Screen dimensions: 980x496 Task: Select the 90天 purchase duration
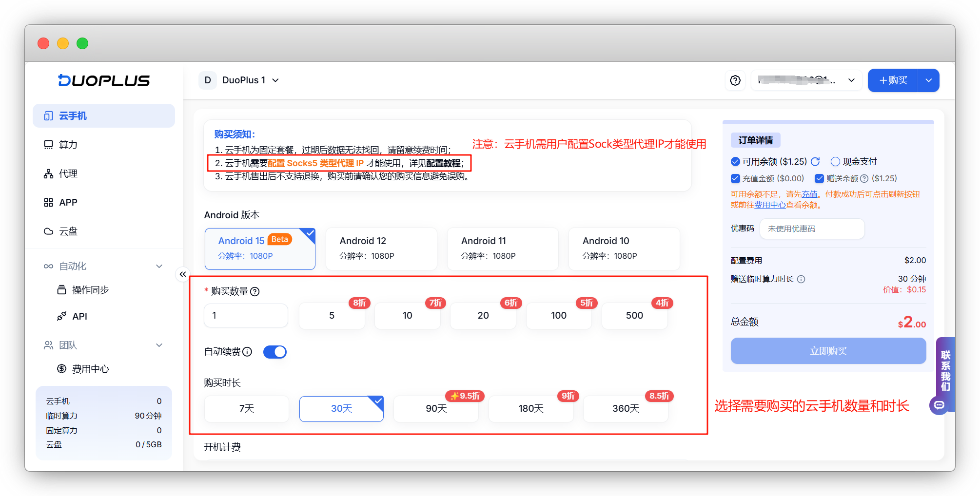[436, 408]
